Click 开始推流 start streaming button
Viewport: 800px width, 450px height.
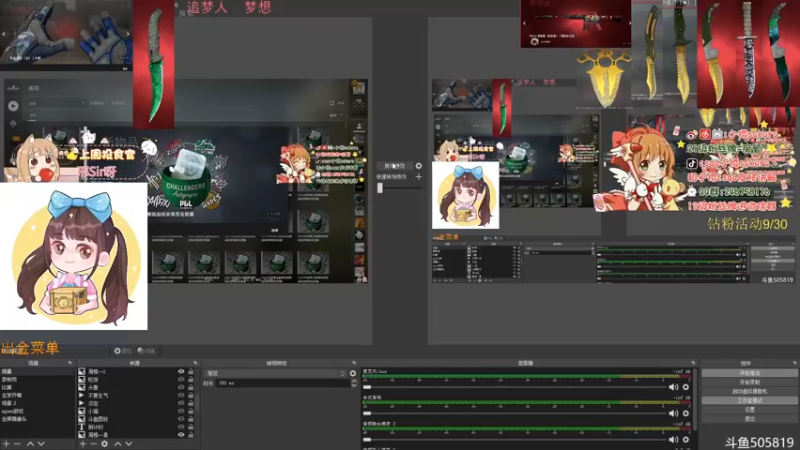click(x=749, y=373)
